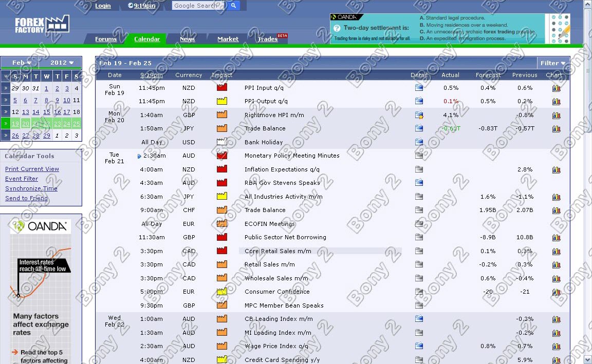The image size is (592, 364).
Task: Click the Forex Factory logo
Action: [x=41, y=24]
